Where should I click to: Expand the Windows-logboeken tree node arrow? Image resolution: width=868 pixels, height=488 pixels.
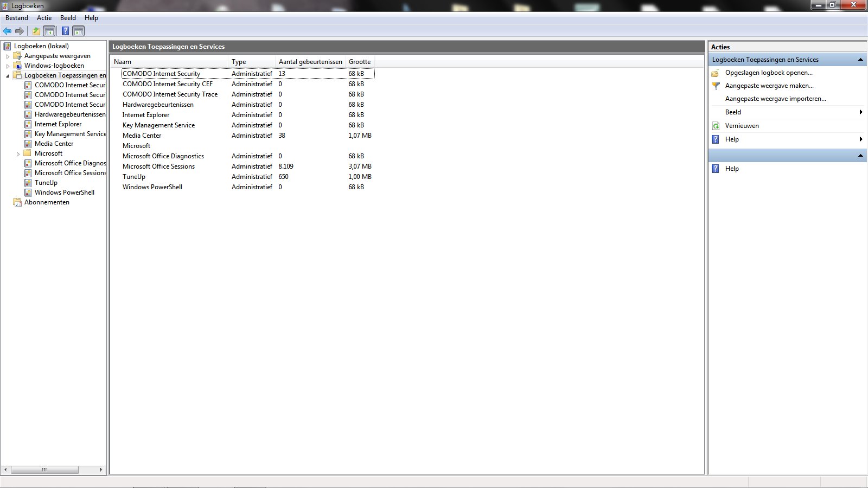pos(8,66)
